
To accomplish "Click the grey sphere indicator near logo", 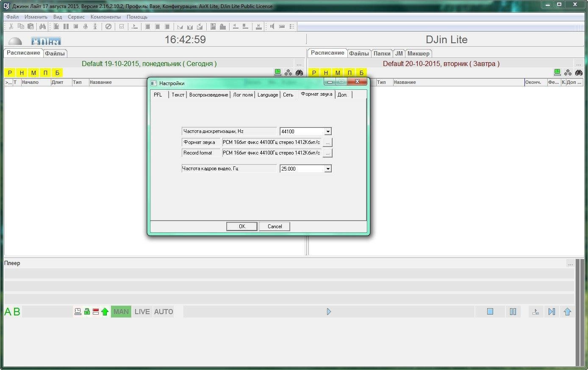I will pos(15,41).
